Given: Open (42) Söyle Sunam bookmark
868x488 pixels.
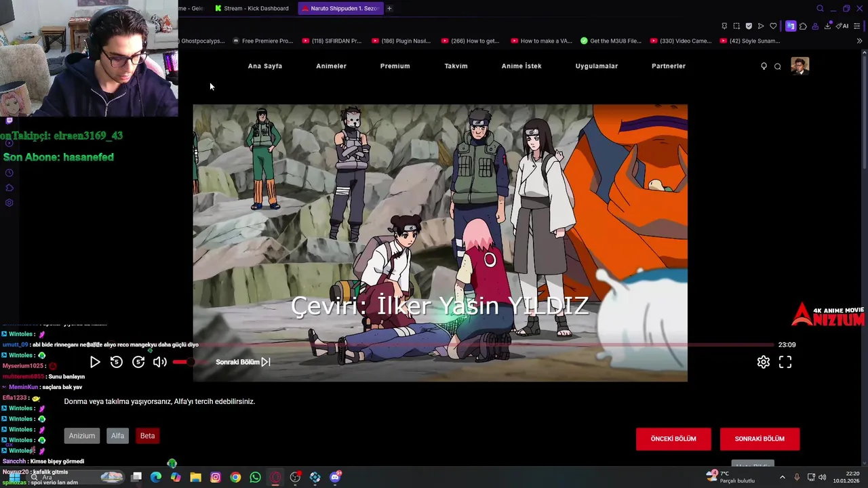Looking at the screenshot, I should [750, 41].
